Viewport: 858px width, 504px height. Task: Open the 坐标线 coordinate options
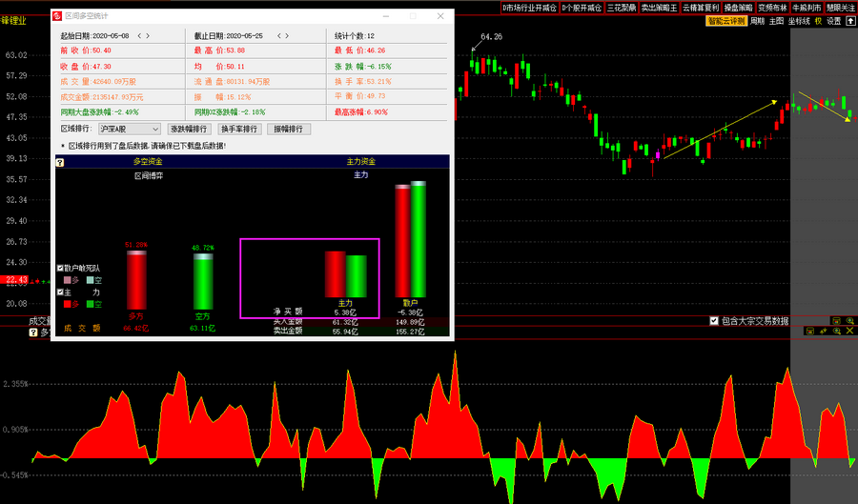(798, 21)
